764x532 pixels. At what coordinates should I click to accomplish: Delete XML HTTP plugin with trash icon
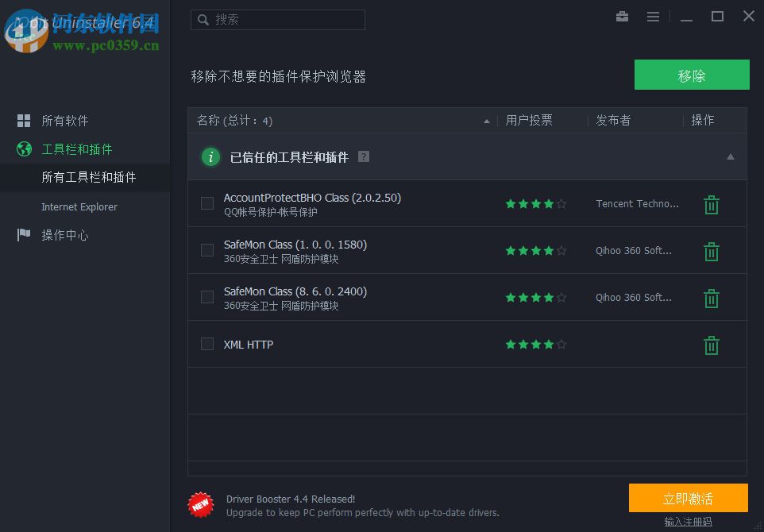point(711,345)
